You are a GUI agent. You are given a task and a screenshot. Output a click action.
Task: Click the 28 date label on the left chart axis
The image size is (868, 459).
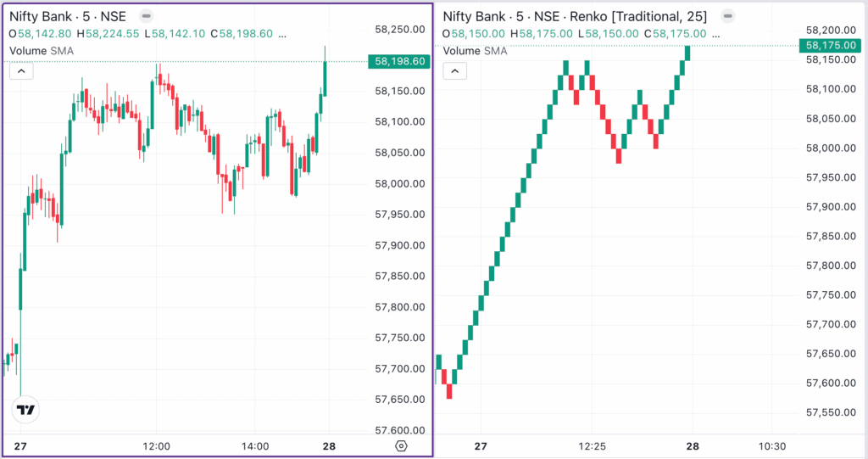329,446
